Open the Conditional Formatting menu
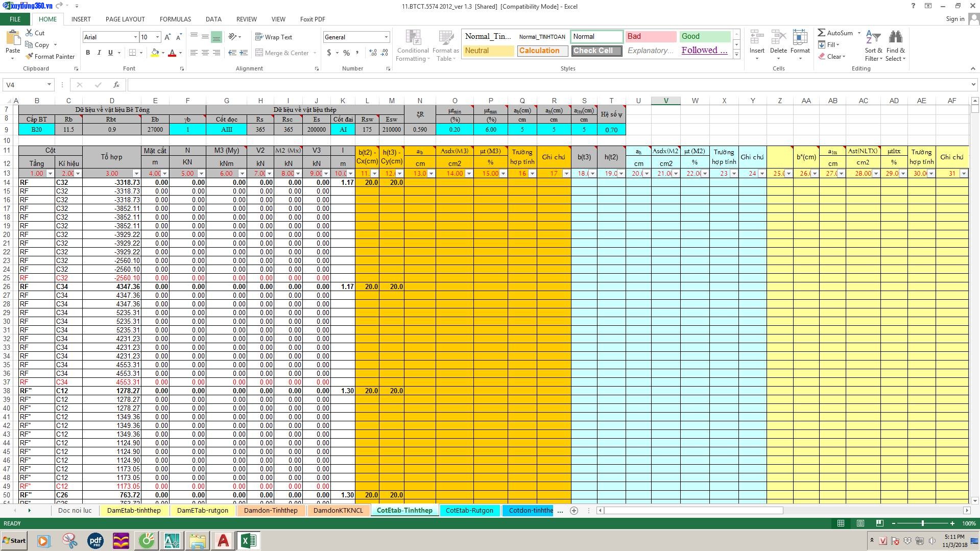The image size is (980, 551). pyautogui.click(x=413, y=46)
